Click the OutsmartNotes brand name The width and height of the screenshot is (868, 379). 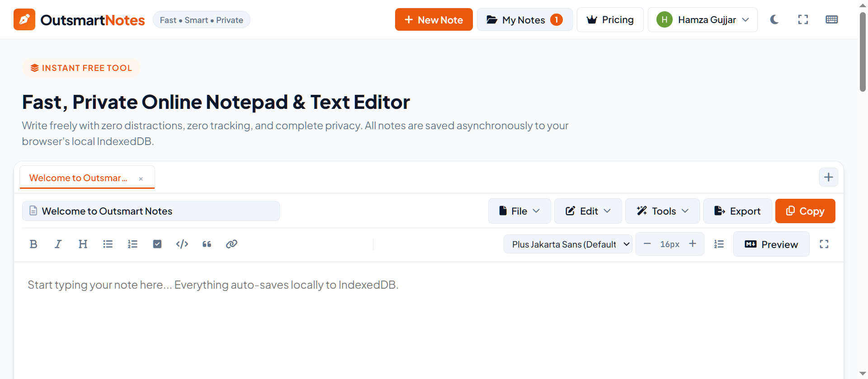point(93,20)
